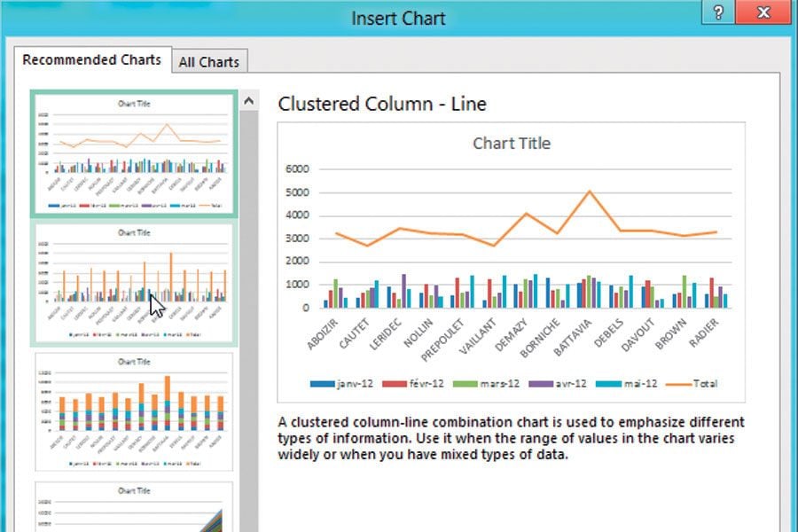Click the "RADIER" category label in the large preview
798x532 pixels.
click(x=704, y=333)
